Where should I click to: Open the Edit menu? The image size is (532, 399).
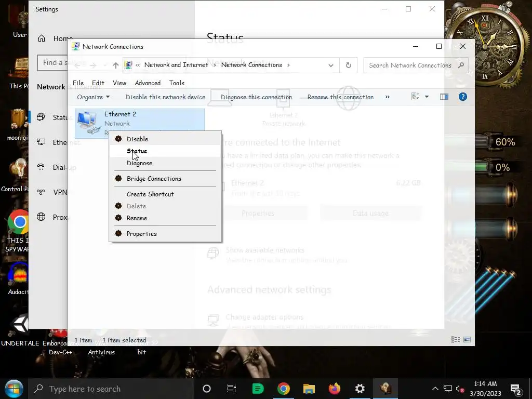pos(98,83)
